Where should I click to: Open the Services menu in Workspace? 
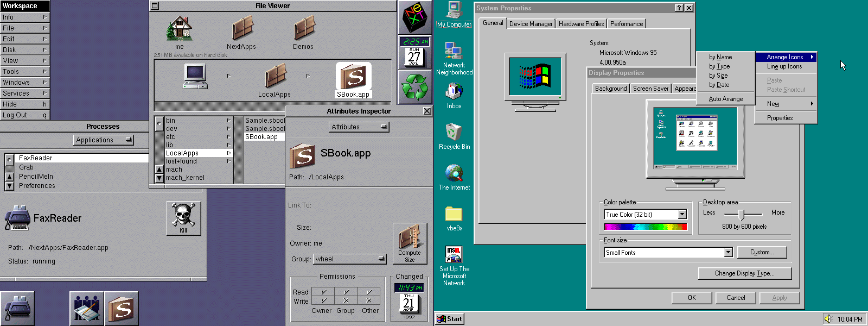[x=25, y=93]
